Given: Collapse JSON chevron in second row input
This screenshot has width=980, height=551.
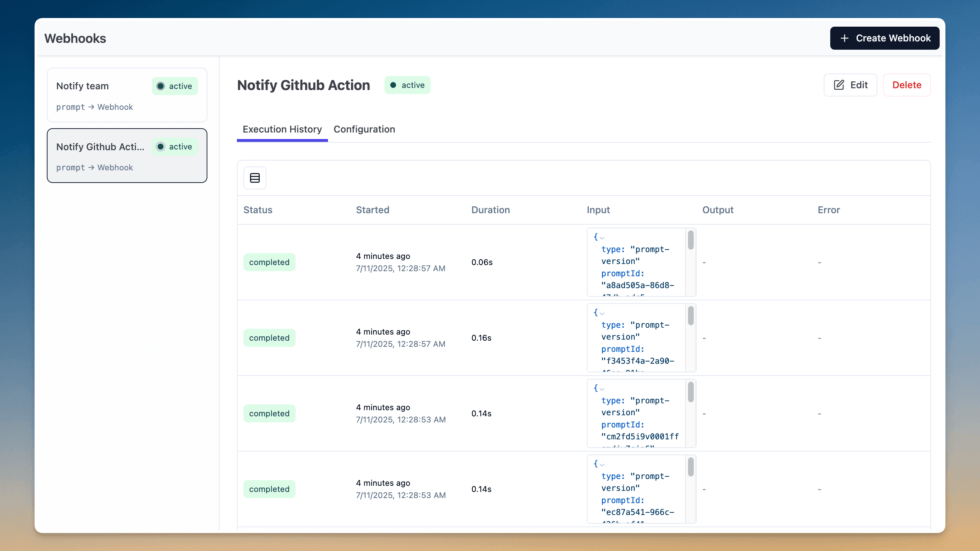Looking at the screenshot, I should click(x=602, y=314).
